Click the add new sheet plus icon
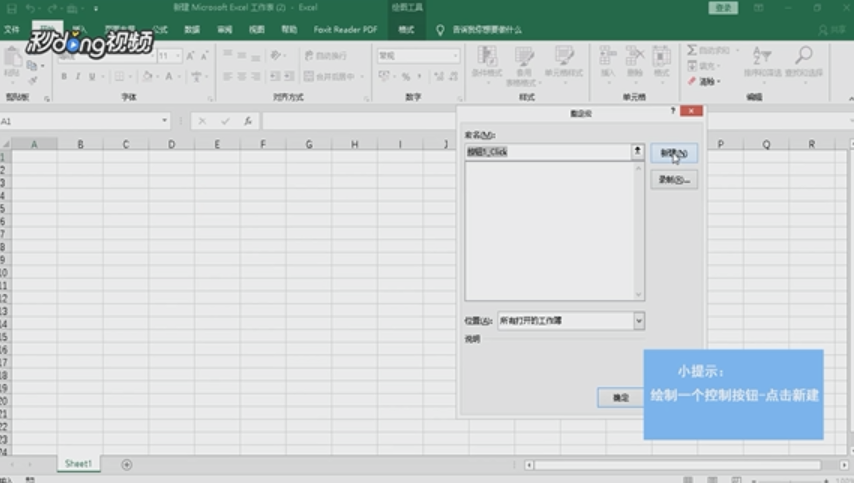854x483 pixels. click(x=126, y=464)
